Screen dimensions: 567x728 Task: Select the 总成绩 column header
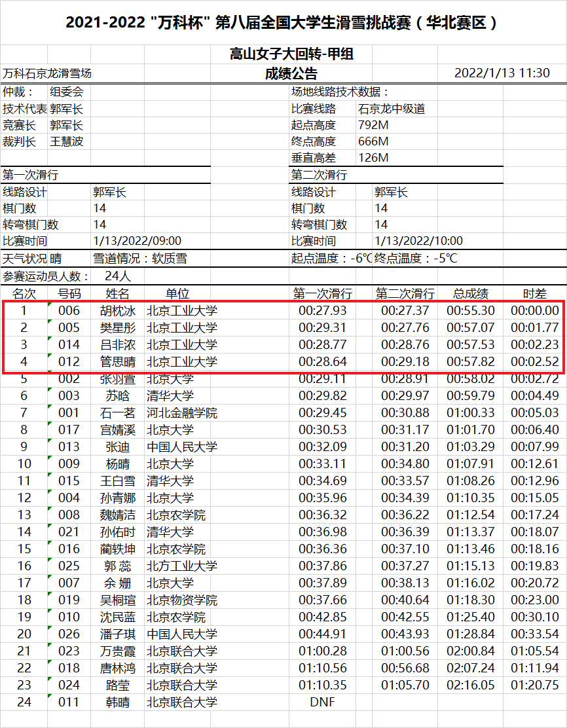[470, 293]
